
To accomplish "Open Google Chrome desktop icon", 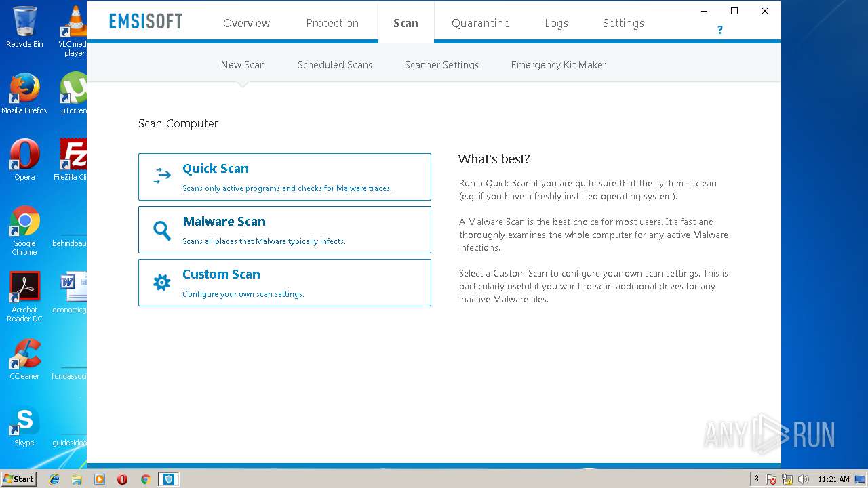I will 24,230.
